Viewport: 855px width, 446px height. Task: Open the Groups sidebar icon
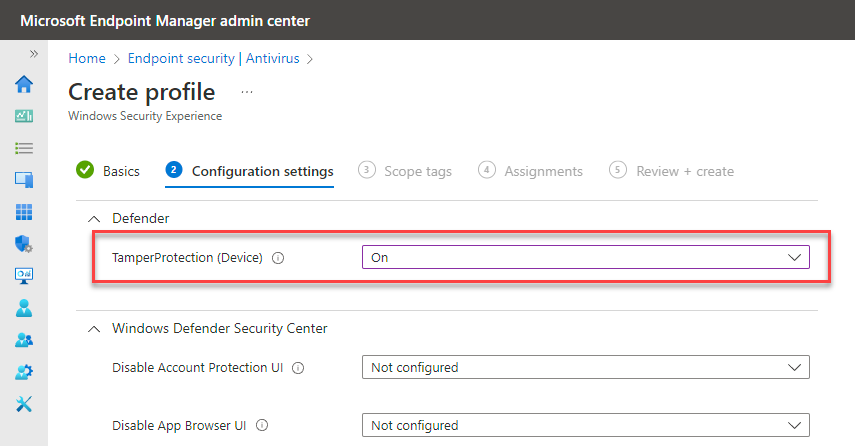click(24, 340)
